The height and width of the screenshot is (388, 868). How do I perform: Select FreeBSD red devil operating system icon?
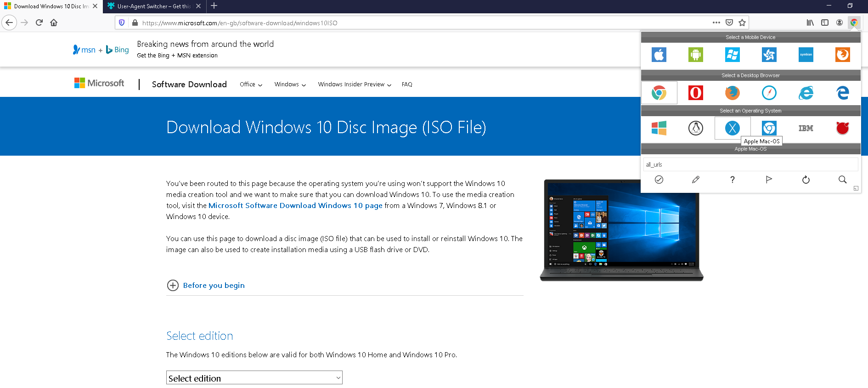843,128
